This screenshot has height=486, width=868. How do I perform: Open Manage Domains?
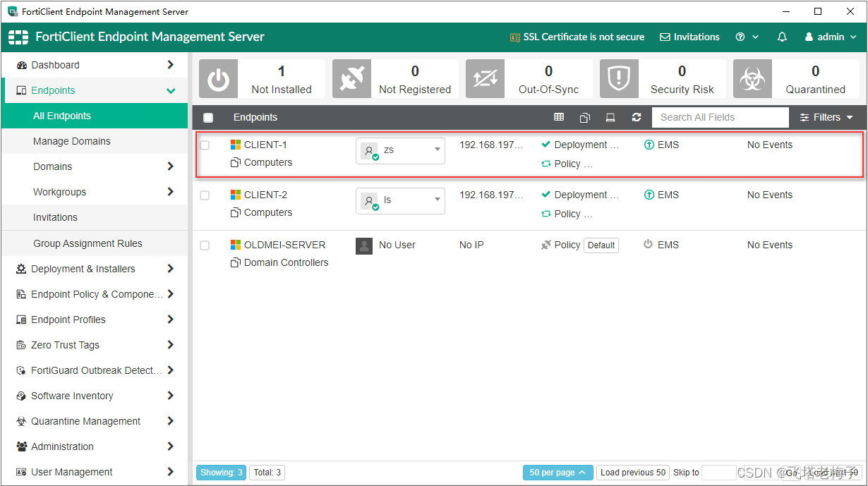click(95, 141)
